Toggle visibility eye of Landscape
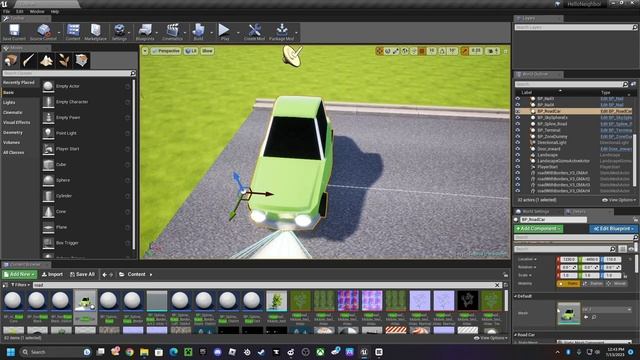640x360 pixels. (518, 155)
